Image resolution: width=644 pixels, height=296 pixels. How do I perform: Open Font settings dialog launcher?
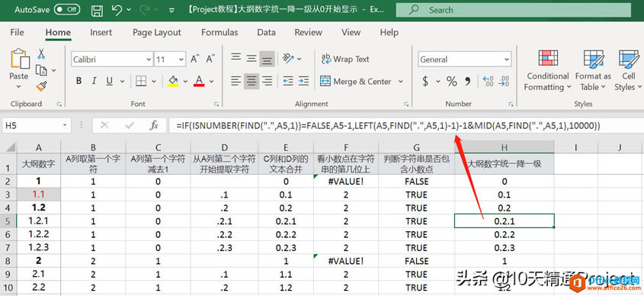click(x=216, y=105)
